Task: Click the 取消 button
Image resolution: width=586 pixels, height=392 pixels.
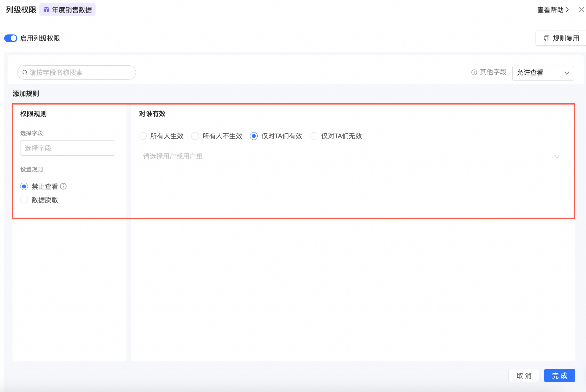Action: (524, 376)
